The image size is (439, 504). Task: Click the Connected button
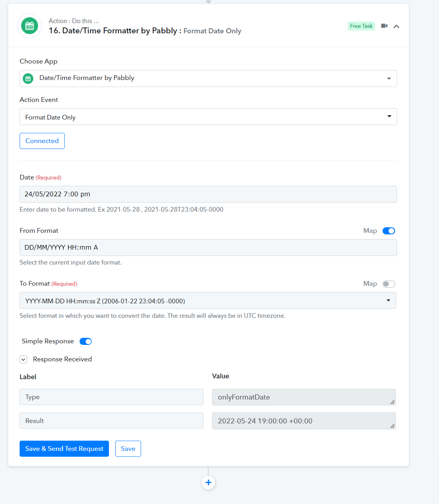(42, 141)
